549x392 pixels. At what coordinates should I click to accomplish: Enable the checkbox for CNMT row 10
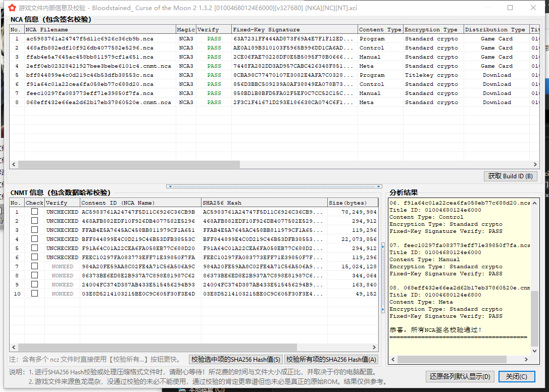(x=34, y=293)
